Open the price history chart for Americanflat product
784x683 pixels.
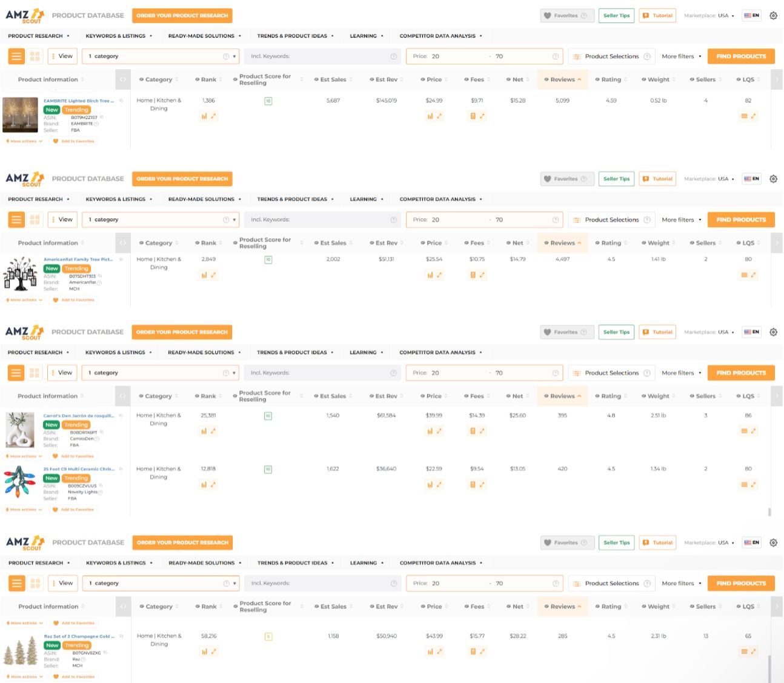click(428, 275)
